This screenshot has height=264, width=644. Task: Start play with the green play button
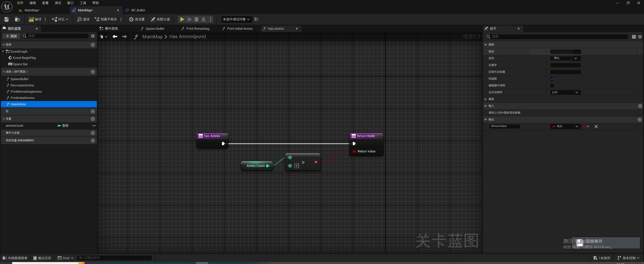(x=182, y=19)
